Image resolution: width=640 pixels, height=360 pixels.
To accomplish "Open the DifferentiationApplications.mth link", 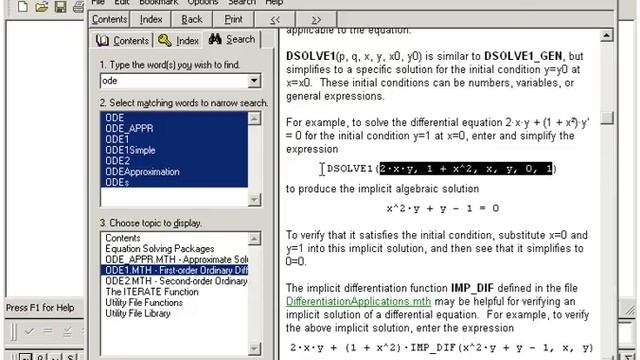I will click(358, 301).
